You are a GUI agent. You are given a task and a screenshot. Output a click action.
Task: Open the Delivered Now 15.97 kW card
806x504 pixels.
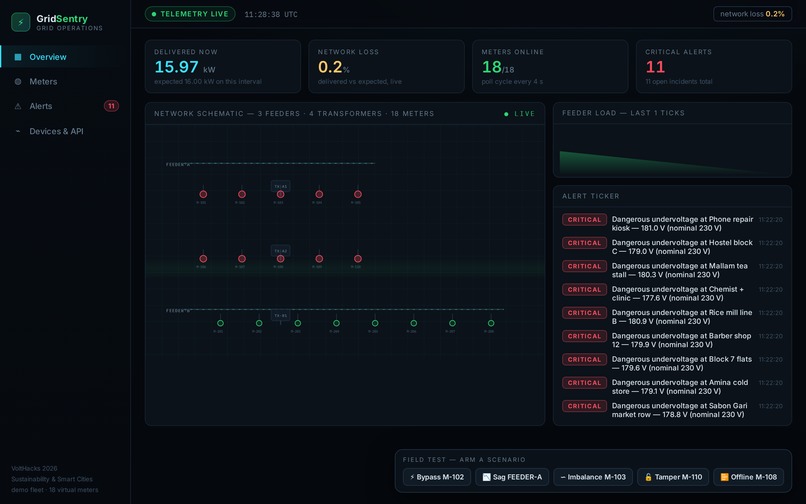click(x=223, y=66)
